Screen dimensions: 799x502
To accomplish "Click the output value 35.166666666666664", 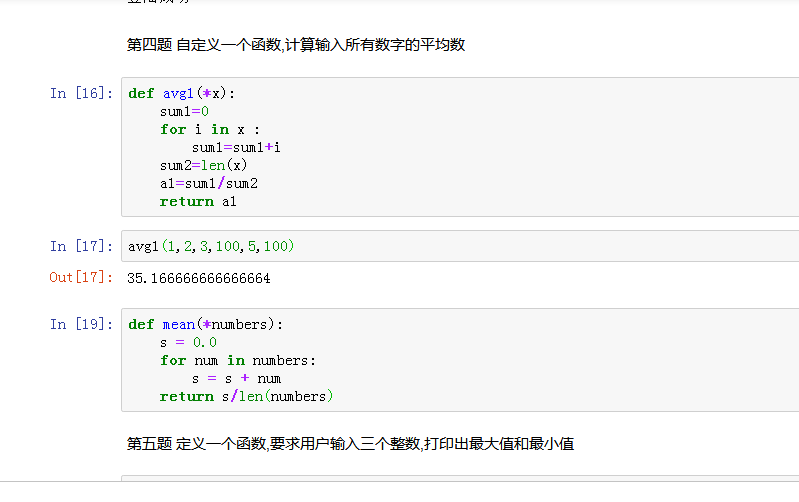I will tap(198, 278).
